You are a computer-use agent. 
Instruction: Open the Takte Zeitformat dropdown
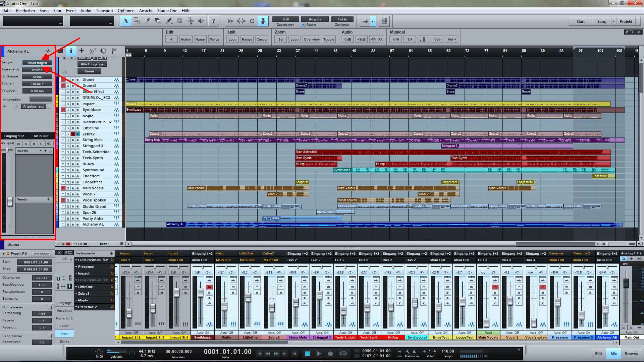tap(342, 19)
